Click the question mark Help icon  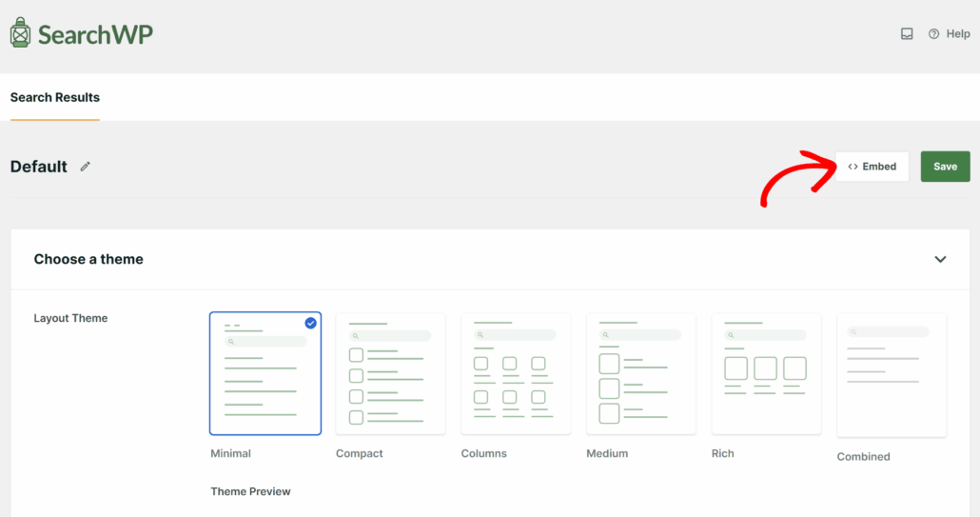[933, 33]
